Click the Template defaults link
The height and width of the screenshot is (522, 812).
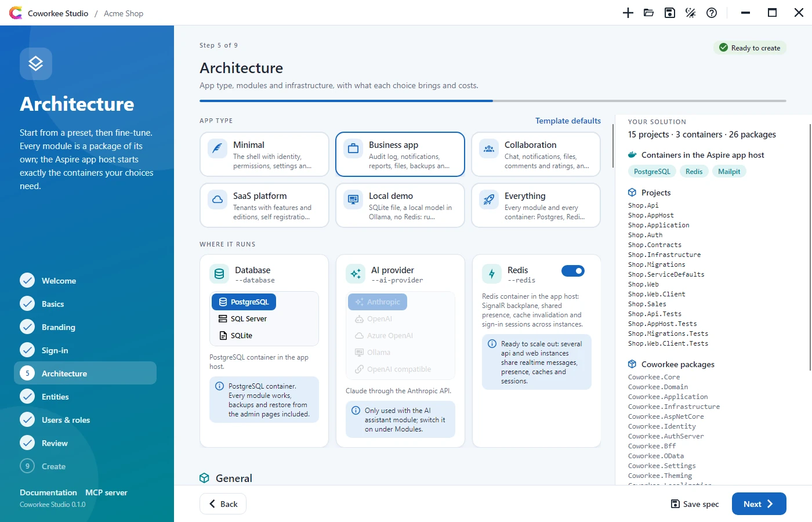point(568,121)
